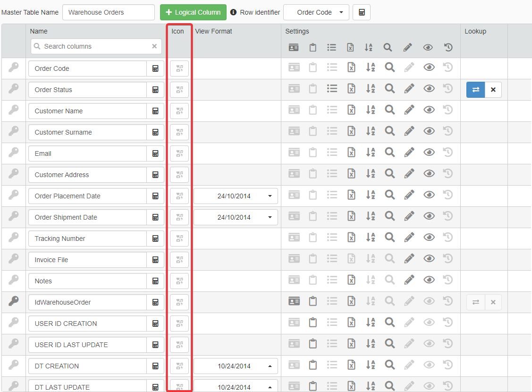This screenshot has width=532, height=392.
Task: Click the Excel export icon in Tracking Number row
Action: [x=351, y=237]
